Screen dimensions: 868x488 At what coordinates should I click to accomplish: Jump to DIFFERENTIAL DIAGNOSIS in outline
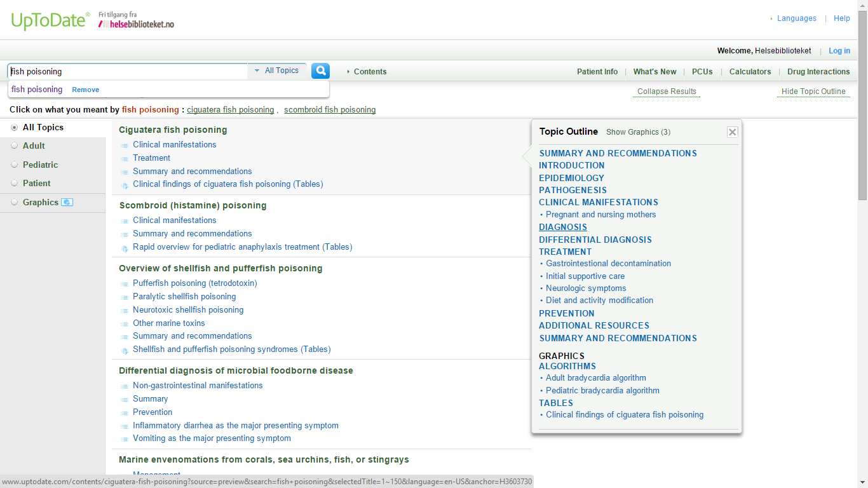(595, 240)
